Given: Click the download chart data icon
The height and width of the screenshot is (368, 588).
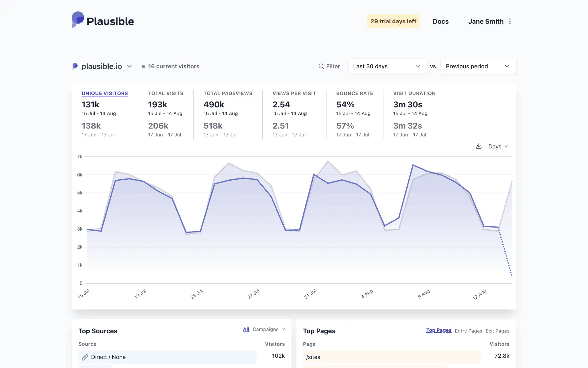Looking at the screenshot, I should point(479,146).
